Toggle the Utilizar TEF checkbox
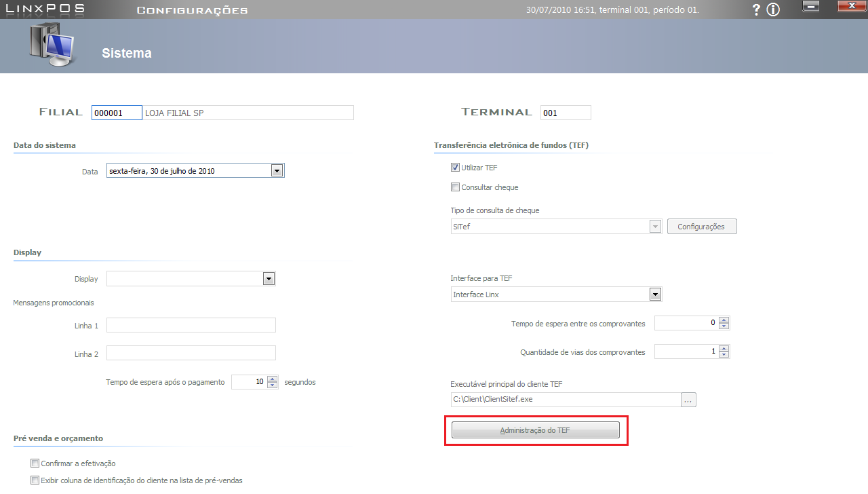The width and height of the screenshot is (868, 494). [x=455, y=168]
